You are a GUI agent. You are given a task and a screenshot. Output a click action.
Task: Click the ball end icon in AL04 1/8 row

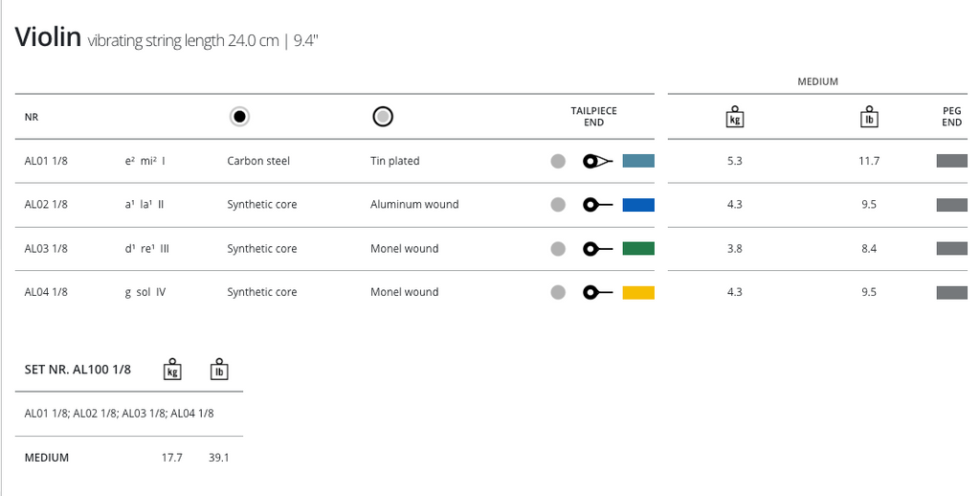click(x=598, y=292)
